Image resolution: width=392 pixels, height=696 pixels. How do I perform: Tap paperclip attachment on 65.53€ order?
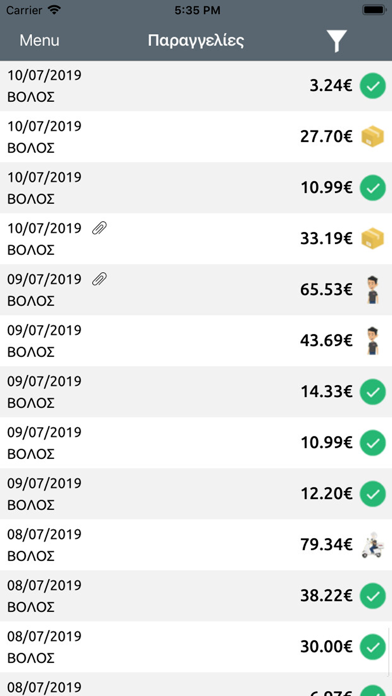(99, 279)
